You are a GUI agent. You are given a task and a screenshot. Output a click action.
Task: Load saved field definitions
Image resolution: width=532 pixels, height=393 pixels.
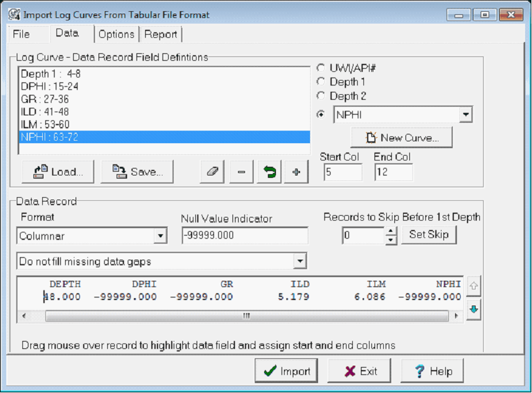coord(58,172)
